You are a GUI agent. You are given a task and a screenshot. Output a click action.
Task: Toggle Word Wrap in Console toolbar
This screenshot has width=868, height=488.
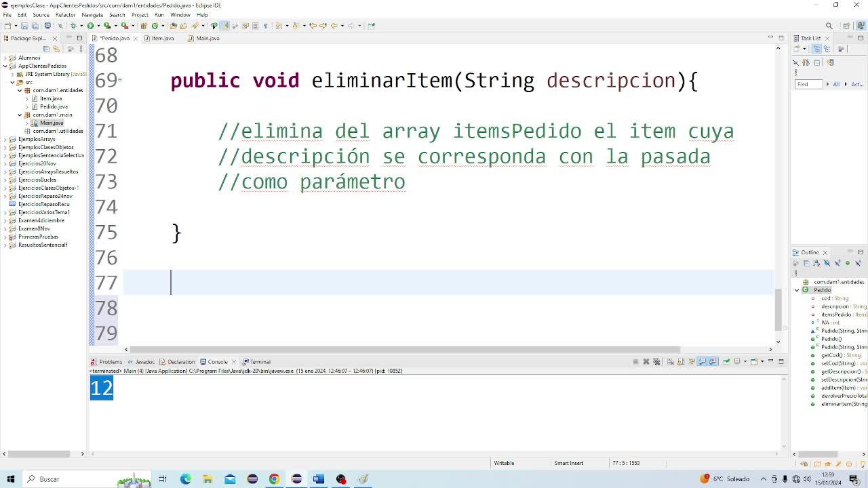[x=690, y=362]
